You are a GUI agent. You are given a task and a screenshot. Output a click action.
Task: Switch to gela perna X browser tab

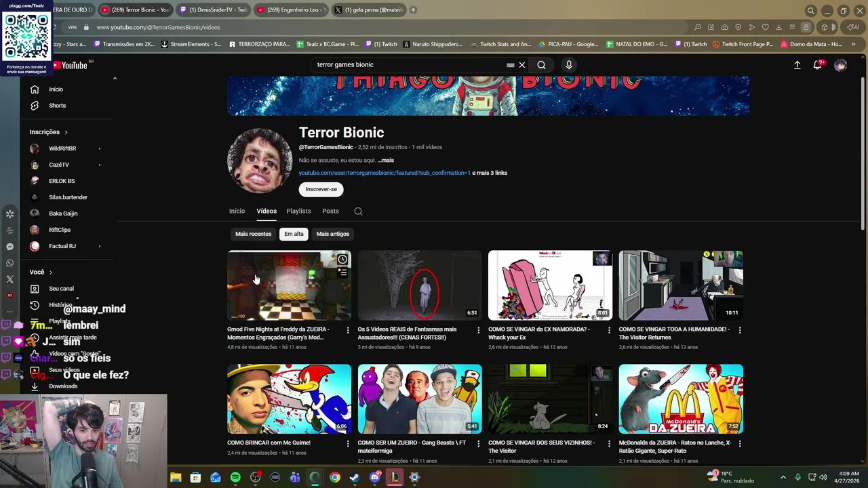(368, 10)
